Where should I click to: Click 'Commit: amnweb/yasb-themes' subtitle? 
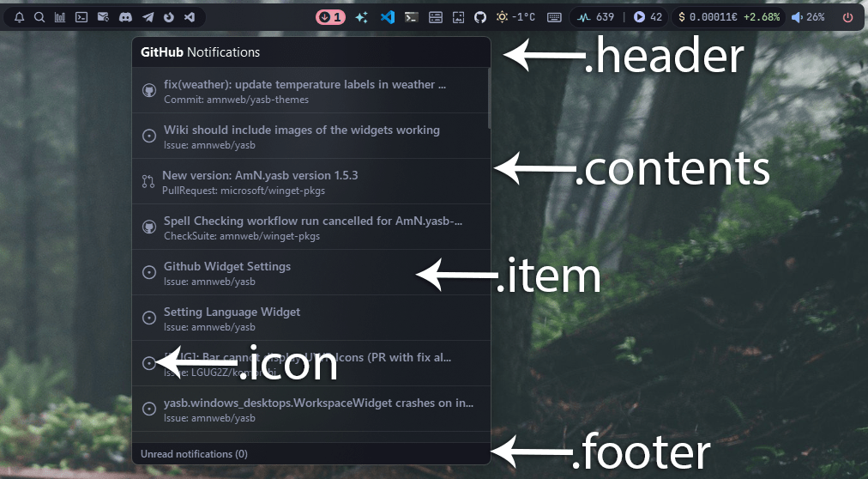pos(237,100)
